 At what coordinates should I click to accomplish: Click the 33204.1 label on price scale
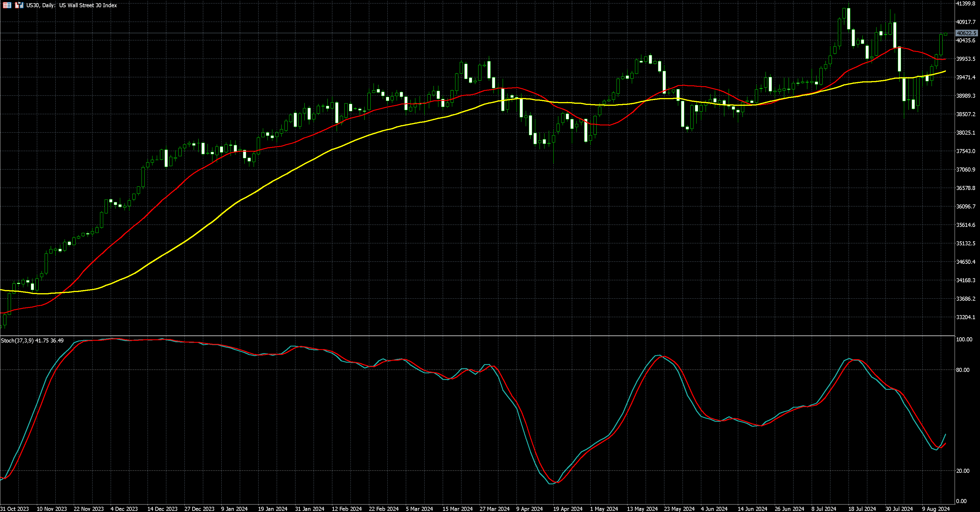[x=966, y=317]
